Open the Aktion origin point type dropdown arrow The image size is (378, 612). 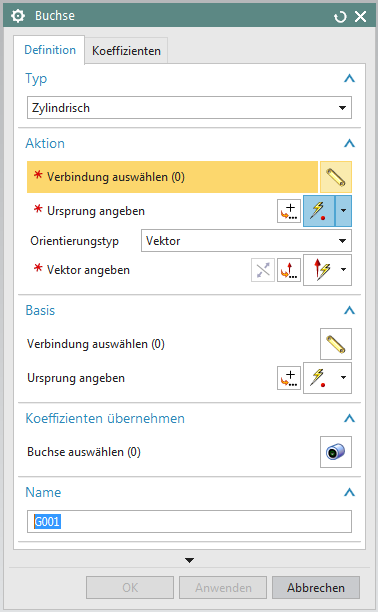[x=343, y=211]
